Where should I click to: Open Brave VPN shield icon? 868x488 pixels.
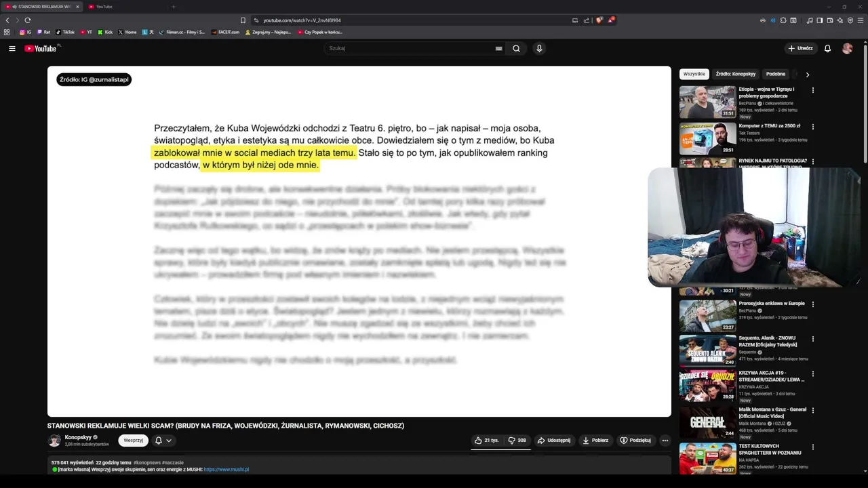pos(850,20)
